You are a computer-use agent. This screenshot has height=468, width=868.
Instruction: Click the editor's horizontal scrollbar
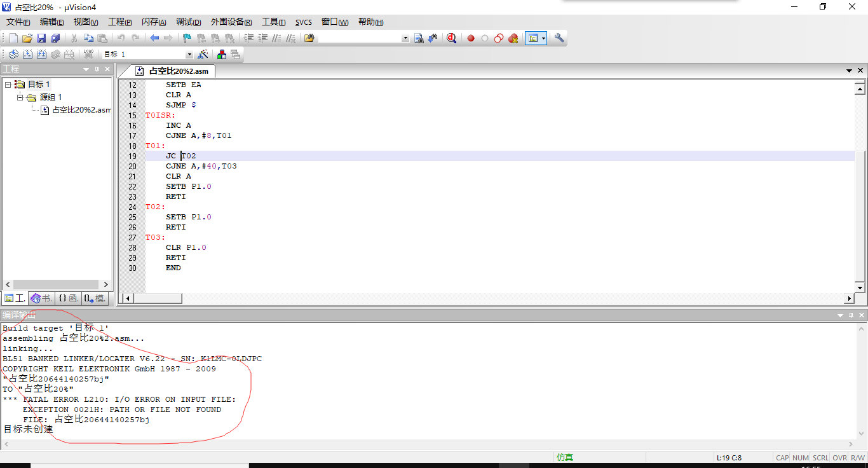[488, 298]
